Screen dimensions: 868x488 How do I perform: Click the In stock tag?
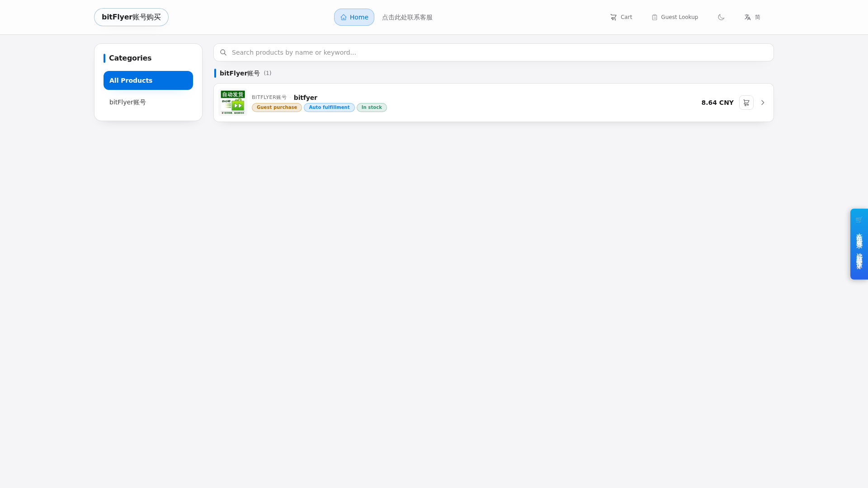(x=372, y=108)
